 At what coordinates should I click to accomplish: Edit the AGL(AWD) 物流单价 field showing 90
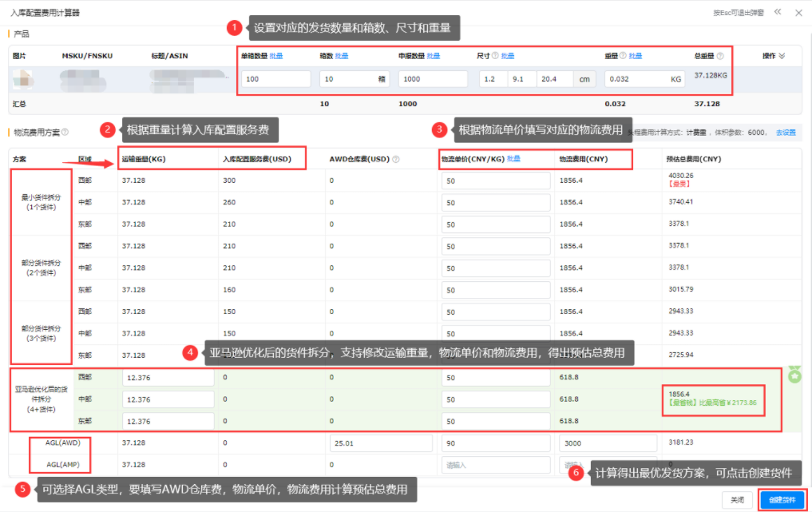coord(496,443)
